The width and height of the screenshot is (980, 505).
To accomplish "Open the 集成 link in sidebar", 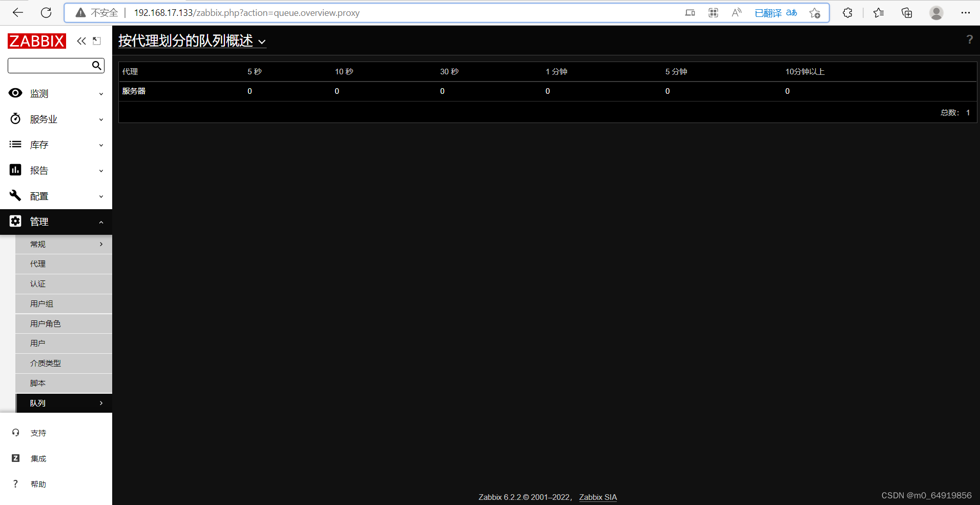I will click(x=38, y=458).
